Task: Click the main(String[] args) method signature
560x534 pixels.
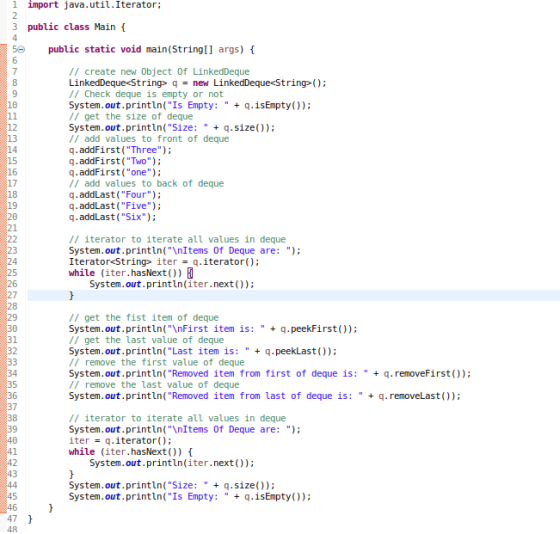Action: click(151, 49)
